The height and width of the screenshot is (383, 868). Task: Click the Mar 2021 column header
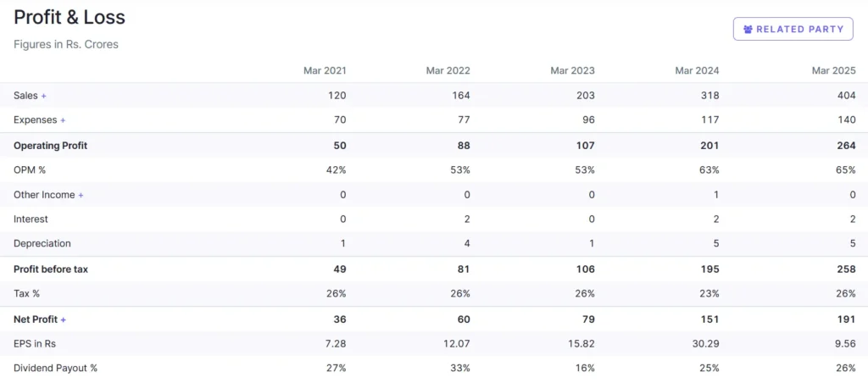point(325,70)
